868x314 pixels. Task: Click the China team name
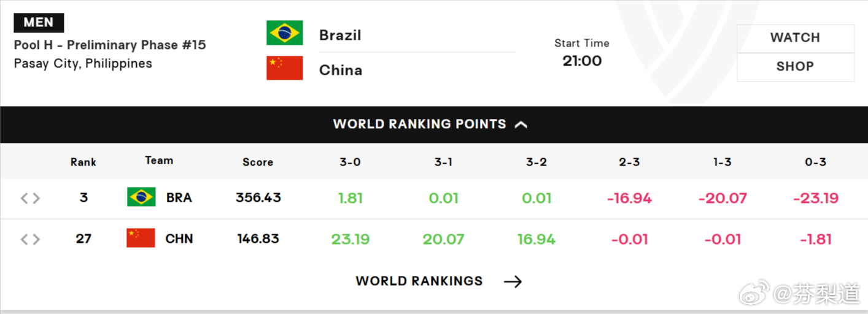pyautogui.click(x=341, y=70)
